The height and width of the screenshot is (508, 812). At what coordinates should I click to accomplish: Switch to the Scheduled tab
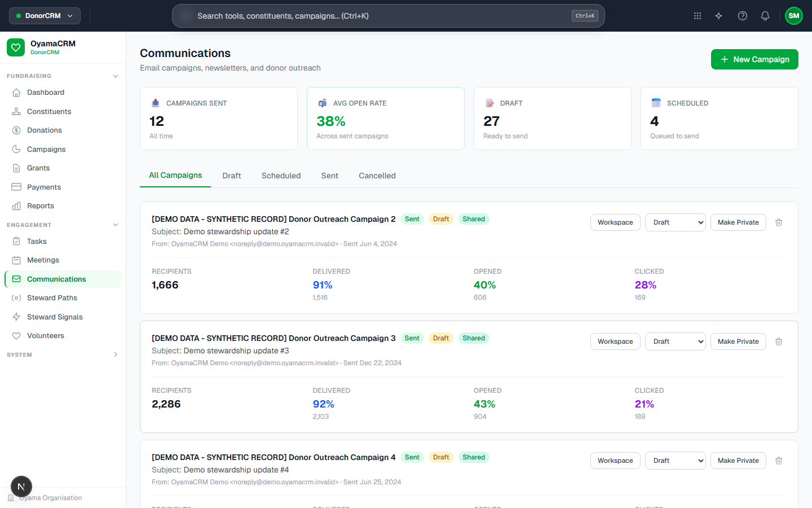pyautogui.click(x=281, y=176)
